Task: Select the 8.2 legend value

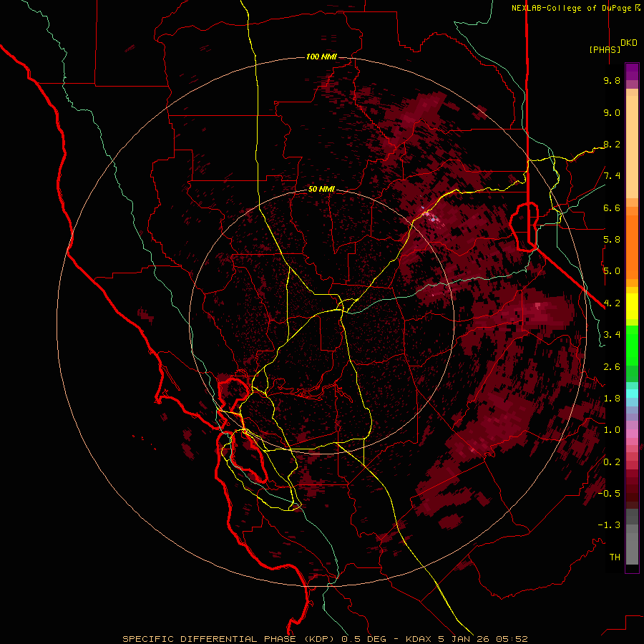Action: pos(612,144)
